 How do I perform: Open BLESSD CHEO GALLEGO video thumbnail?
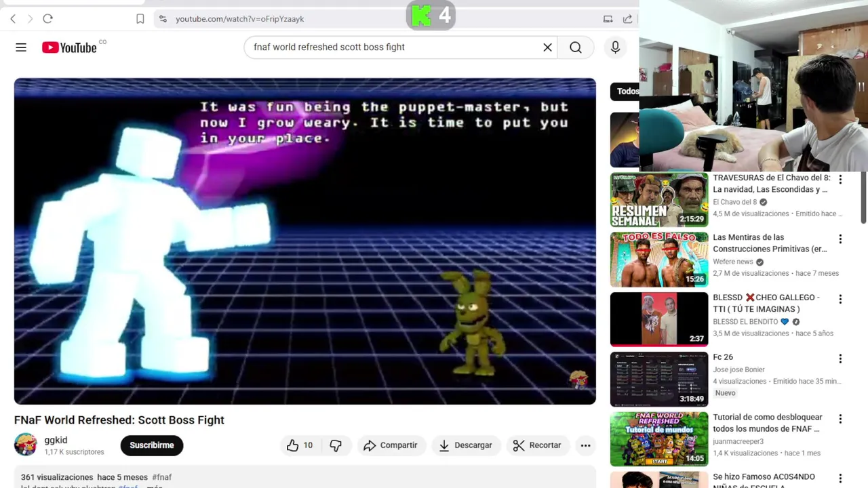659,319
